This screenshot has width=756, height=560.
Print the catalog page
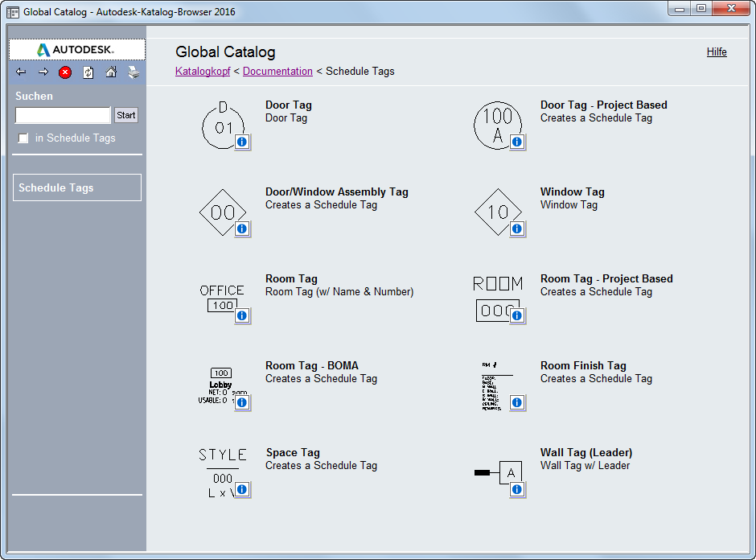coord(134,72)
